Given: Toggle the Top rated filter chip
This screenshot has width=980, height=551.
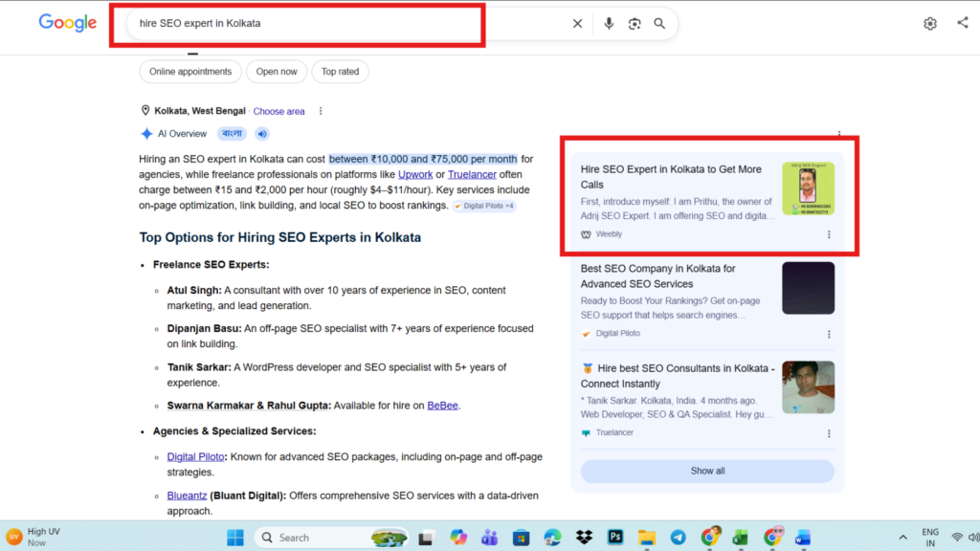Looking at the screenshot, I should [x=340, y=72].
